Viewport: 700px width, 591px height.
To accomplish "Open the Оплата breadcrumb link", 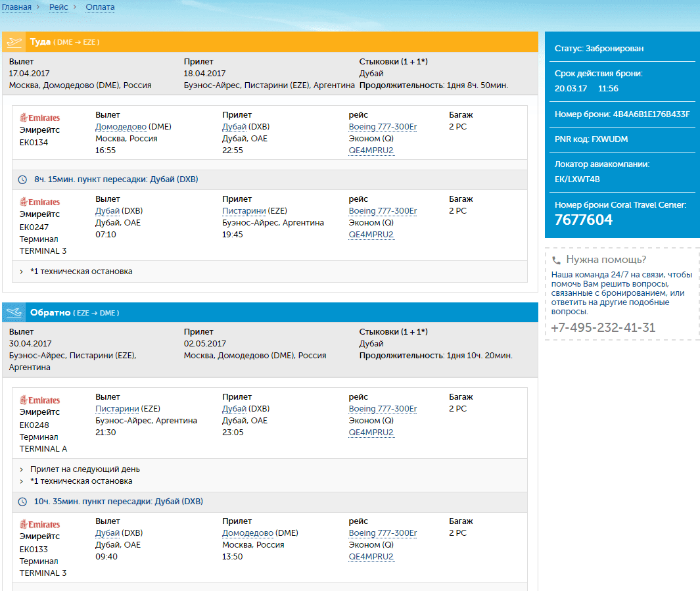I will (x=100, y=7).
